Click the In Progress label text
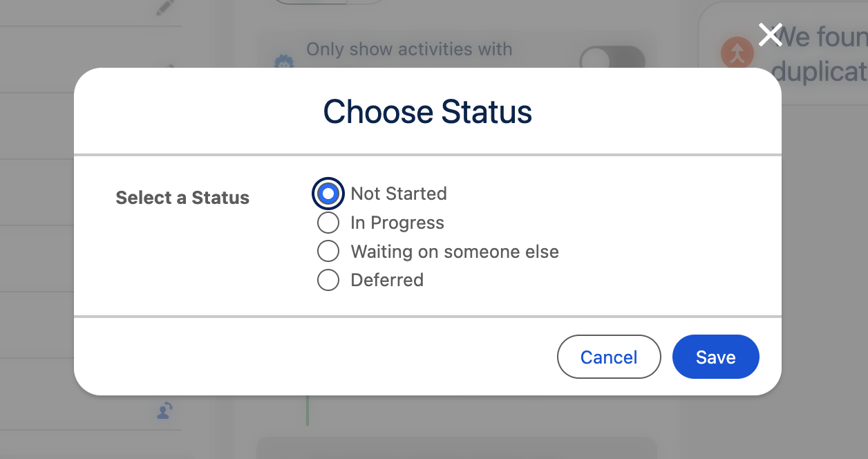The image size is (868, 459). pyautogui.click(x=398, y=223)
